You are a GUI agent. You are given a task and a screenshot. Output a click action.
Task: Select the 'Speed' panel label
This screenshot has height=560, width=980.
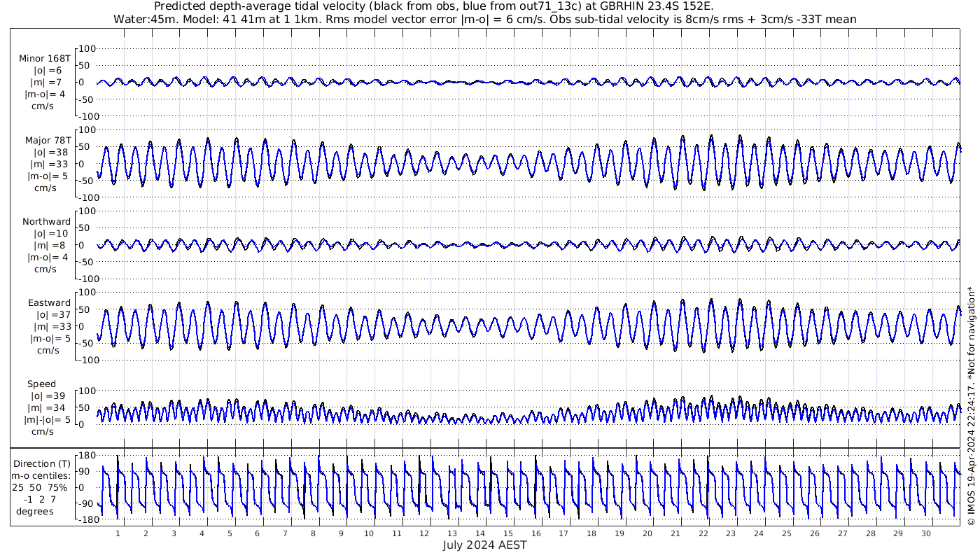(x=42, y=384)
